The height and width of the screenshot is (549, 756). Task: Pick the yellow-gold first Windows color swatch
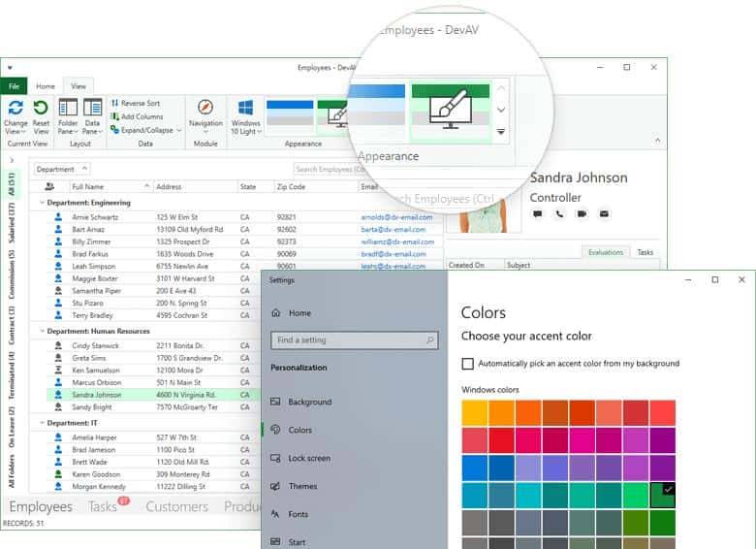(x=474, y=412)
